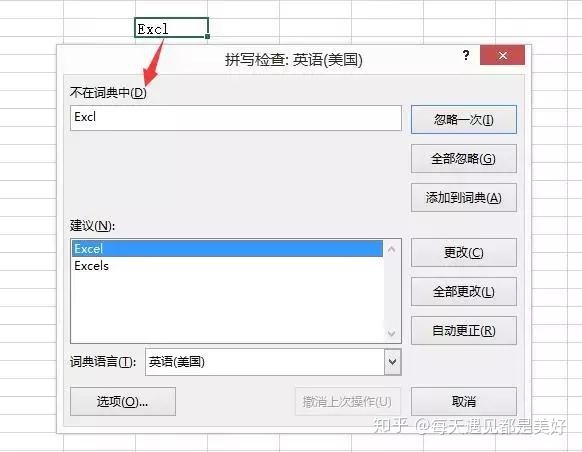Image resolution: width=582 pixels, height=452 pixels.
Task: Click the 全部忽略 (Ignore All) button
Action: tap(464, 158)
